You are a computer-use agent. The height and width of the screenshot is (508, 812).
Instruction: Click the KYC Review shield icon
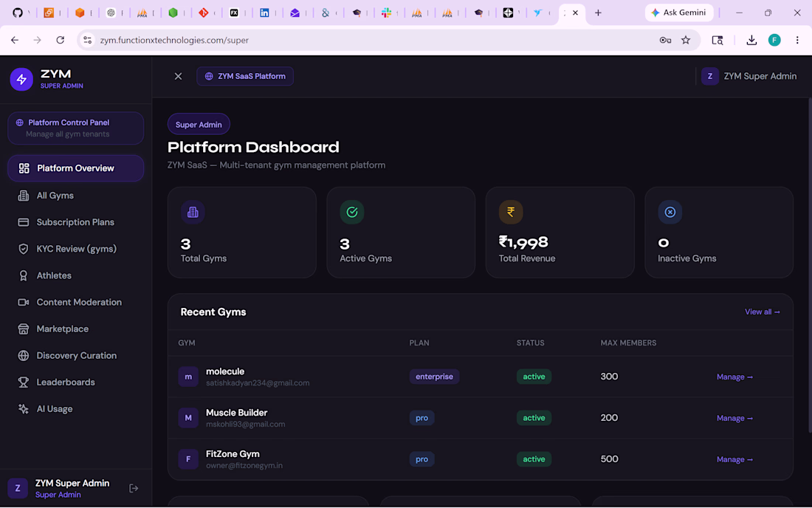click(24, 249)
